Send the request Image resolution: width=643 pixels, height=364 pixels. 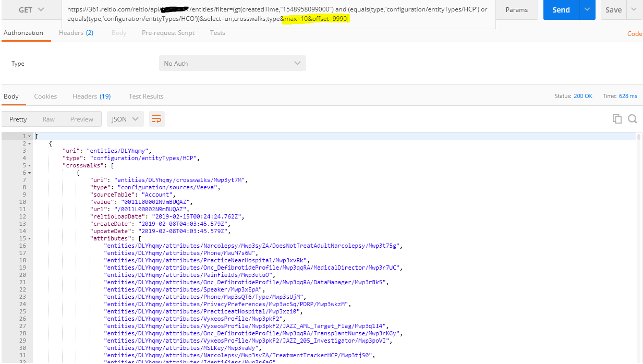561,10
